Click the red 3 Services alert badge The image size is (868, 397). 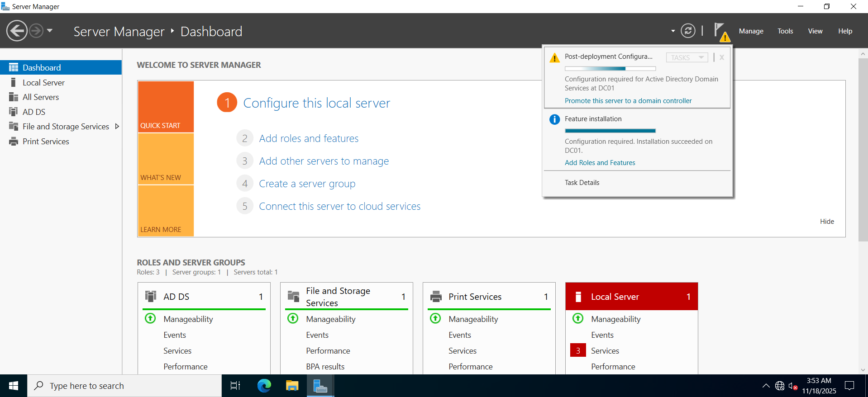point(578,351)
